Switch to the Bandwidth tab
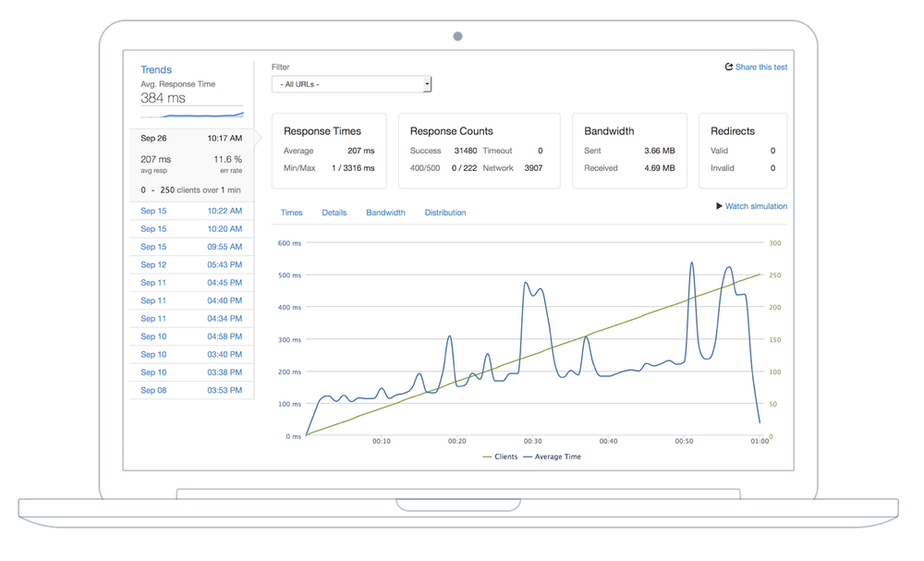 click(385, 213)
